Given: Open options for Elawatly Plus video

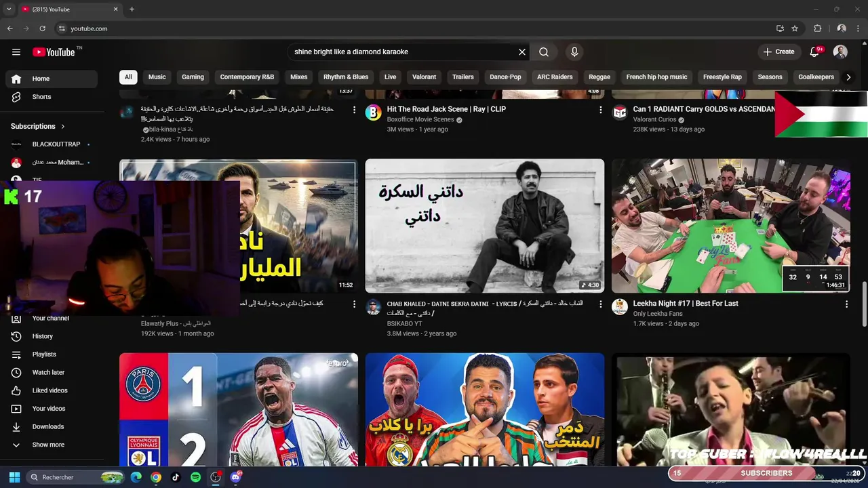Looking at the screenshot, I should tap(354, 304).
